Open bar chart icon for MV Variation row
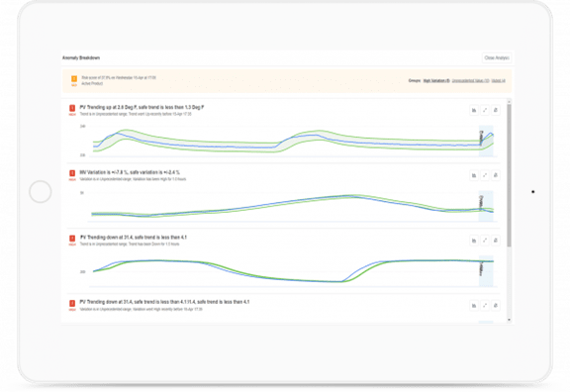The width and height of the screenshot is (570, 392). 474,175
